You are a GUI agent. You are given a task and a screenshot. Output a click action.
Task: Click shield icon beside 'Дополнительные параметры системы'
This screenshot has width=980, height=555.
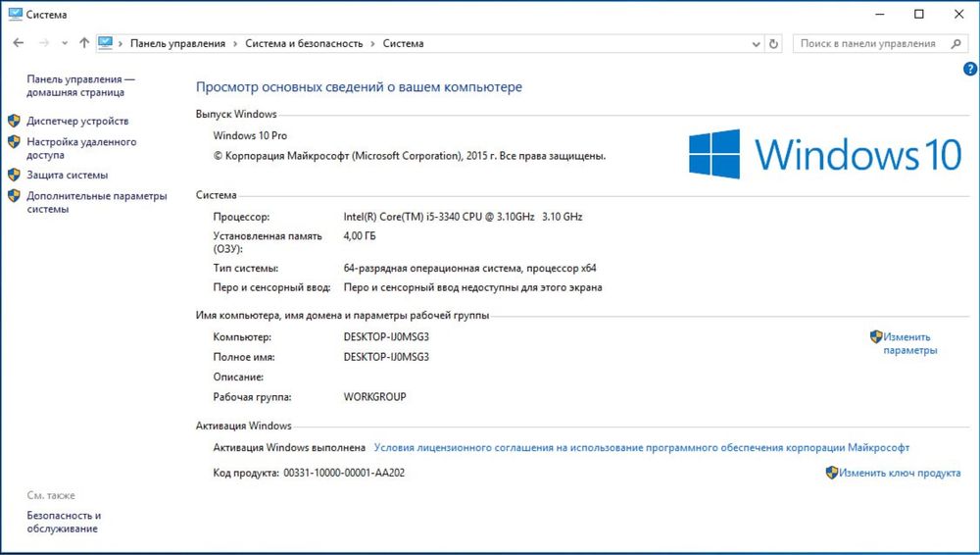[x=14, y=196]
